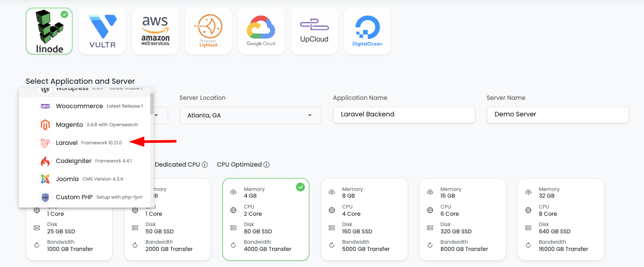Click disk icon on 160 GB plan
644x267 pixels.
click(332, 228)
